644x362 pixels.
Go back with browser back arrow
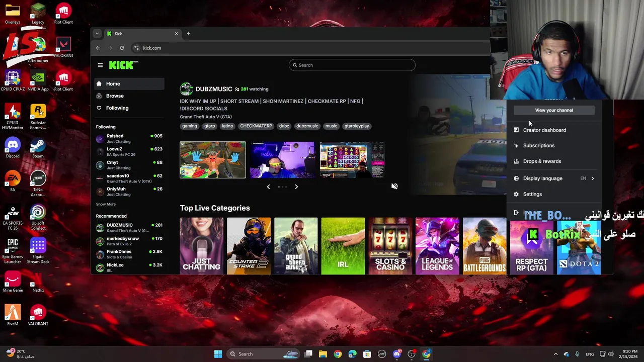pyautogui.click(x=98, y=48)
